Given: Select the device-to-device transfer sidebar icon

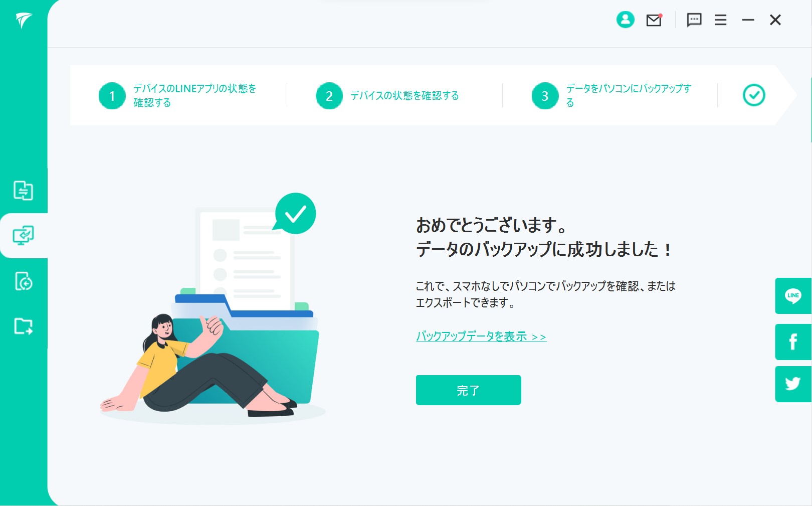Looking at the screenshot, I should [x=23, y=191].
